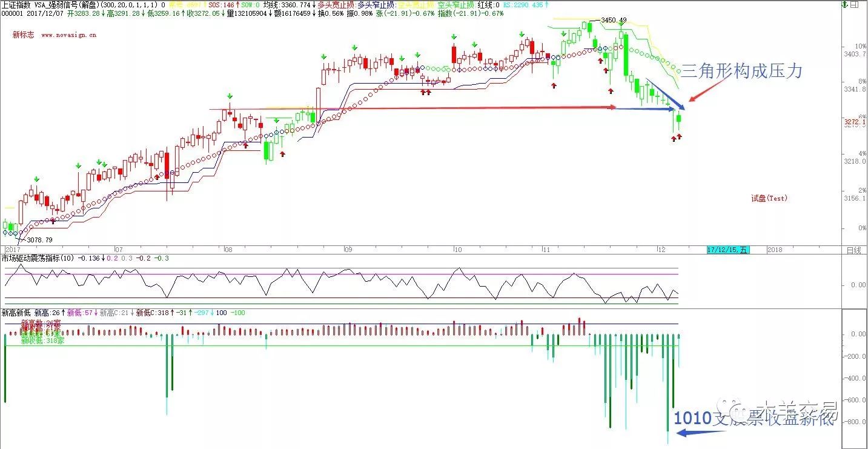Click the 08 month marker on the time axis
The height and width of the screenshot is (449, 868).
point(228,250)
